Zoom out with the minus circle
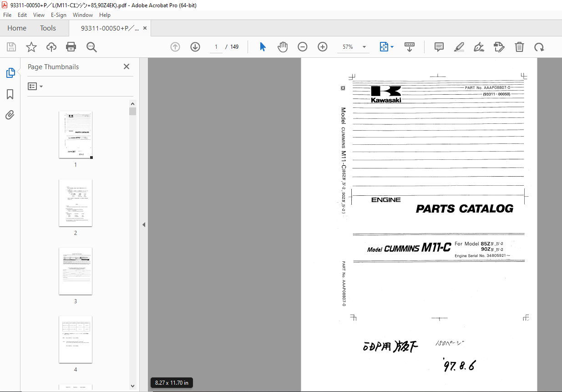Screen dimensions: 562x392 tap(303, 47)
